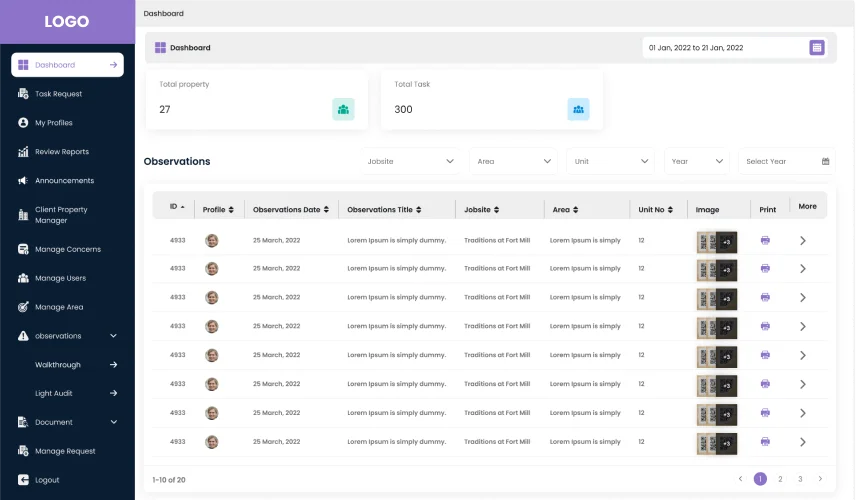Click the Total Task people icon
Image resolution: width=856 pixels, height=500 pixels.
(x=578, y=109)
